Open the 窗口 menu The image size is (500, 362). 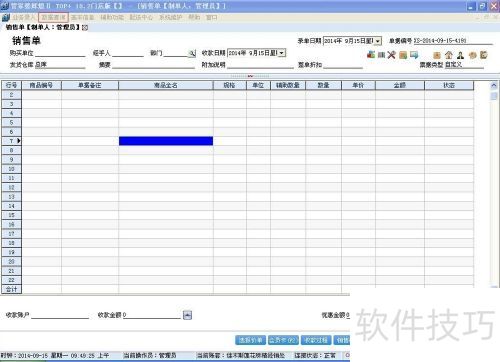pos(211,17)
